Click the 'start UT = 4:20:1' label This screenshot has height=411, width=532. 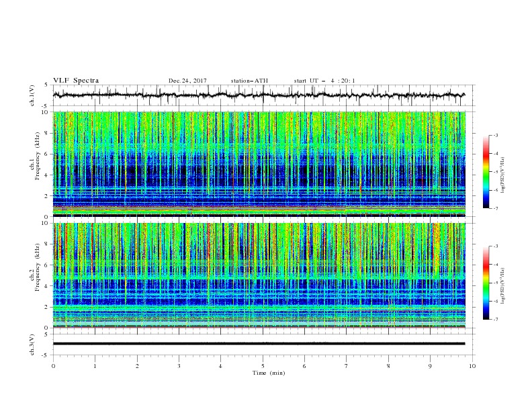point(324,81)
